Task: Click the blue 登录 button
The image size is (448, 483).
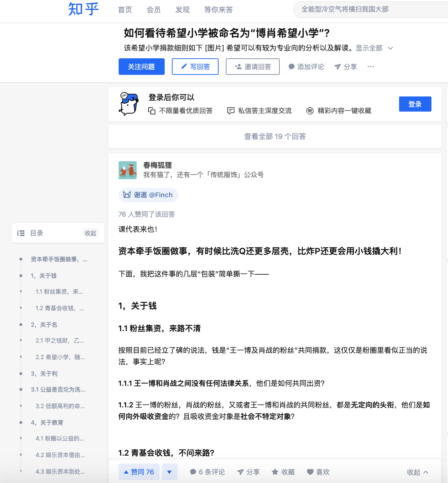Action: (x=415, y=104)
